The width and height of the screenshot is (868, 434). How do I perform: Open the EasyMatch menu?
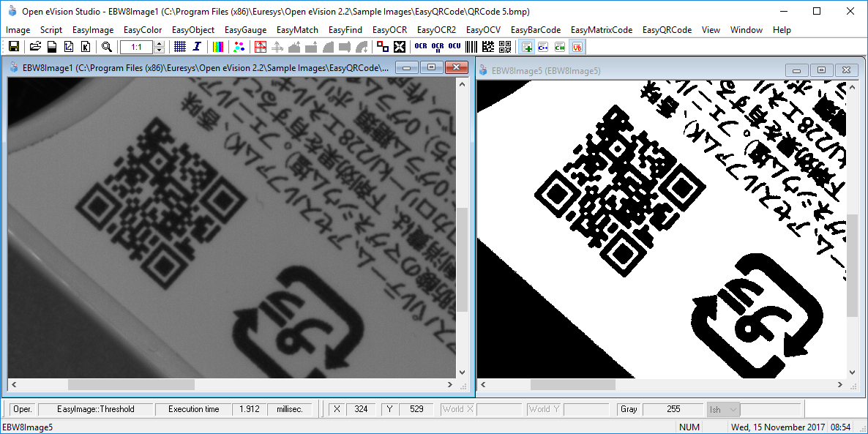click(297, 30)
